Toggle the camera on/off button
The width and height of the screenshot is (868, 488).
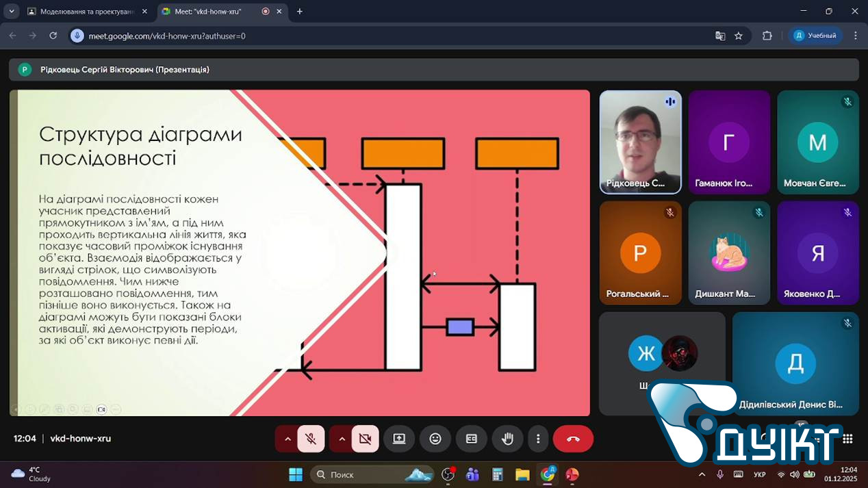[365, 439]
